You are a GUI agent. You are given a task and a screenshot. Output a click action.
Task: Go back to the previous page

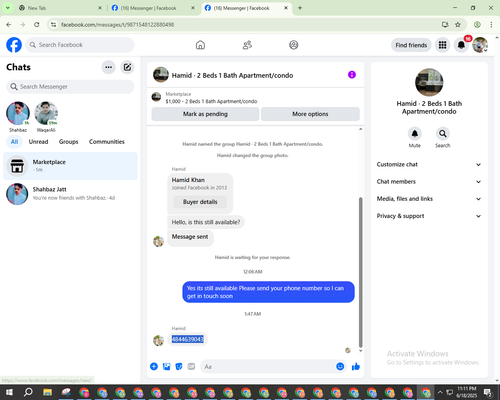9,25
